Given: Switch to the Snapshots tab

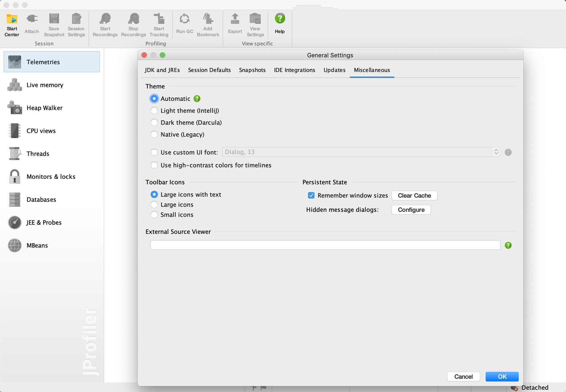Looking at the screenshot, I should (252, 70).
